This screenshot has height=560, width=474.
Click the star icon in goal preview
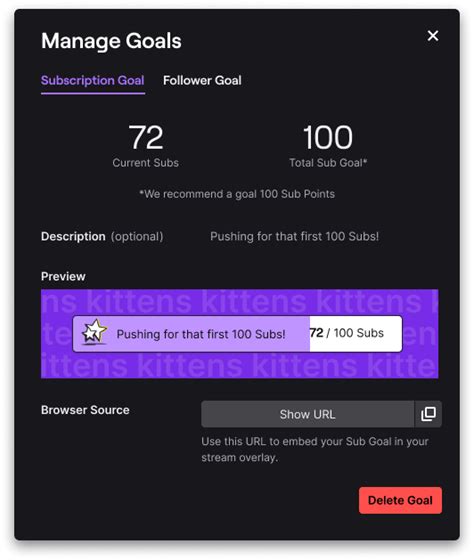coord(94,332)
